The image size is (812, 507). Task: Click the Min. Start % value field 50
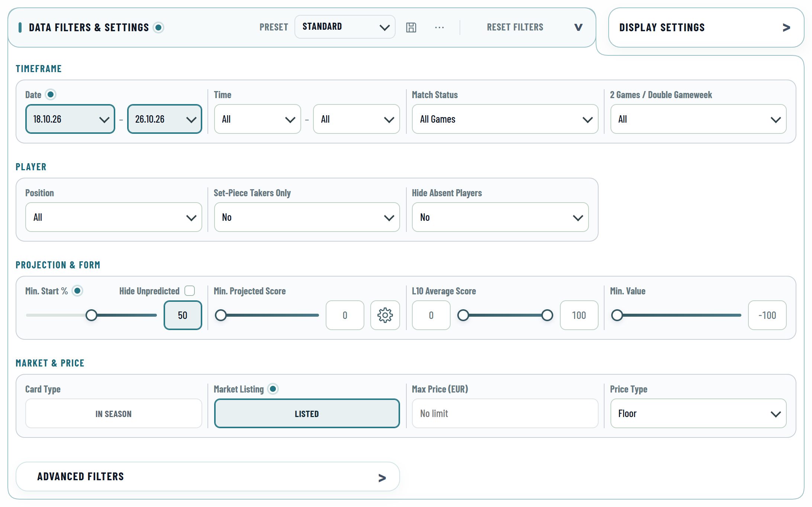(x=183, y=315)
